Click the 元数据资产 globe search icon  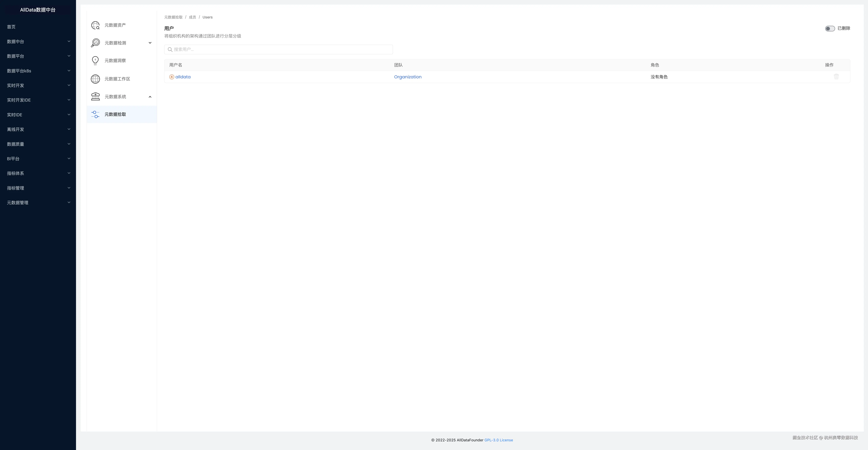(x=95, y=25)
